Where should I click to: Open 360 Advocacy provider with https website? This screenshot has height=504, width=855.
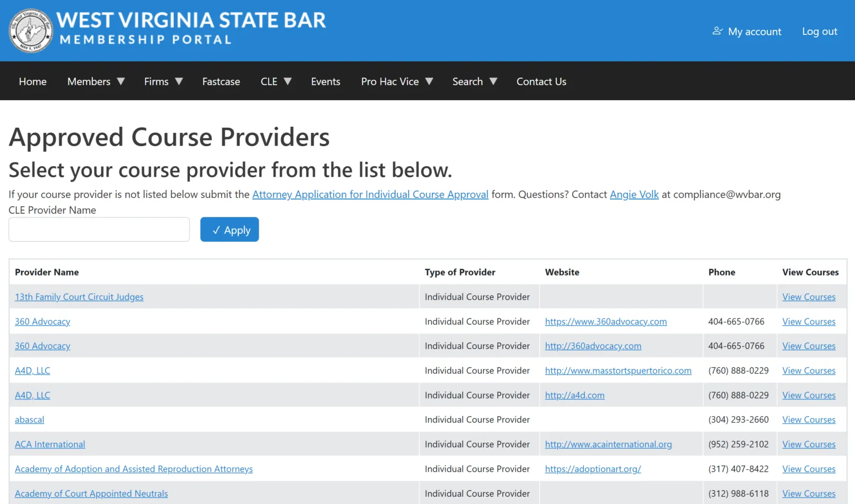pos(42,321)
